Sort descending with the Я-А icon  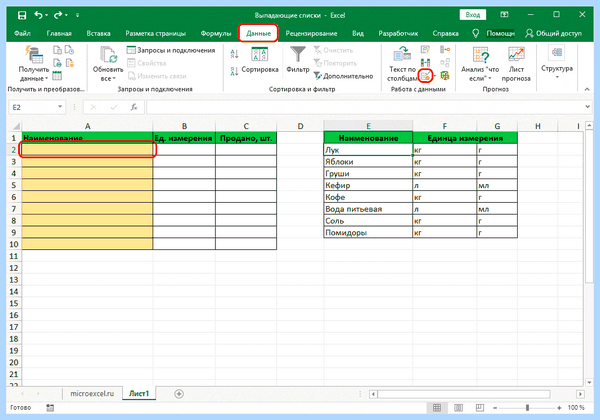pyautogui.click(x=234, y=71)
